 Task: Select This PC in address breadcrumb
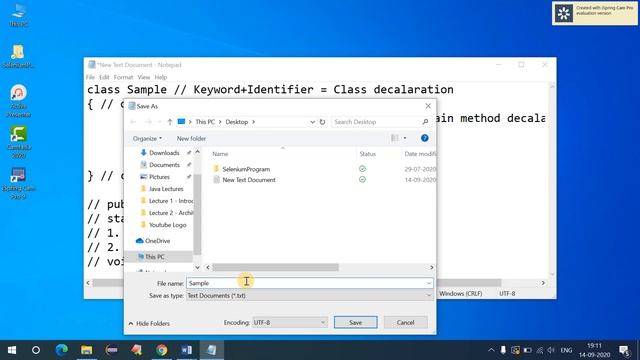click(x=204, y=122)
